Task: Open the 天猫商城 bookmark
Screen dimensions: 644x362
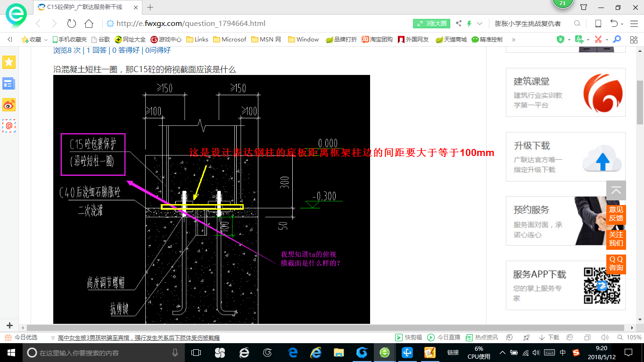Action: tap(451, 40)
